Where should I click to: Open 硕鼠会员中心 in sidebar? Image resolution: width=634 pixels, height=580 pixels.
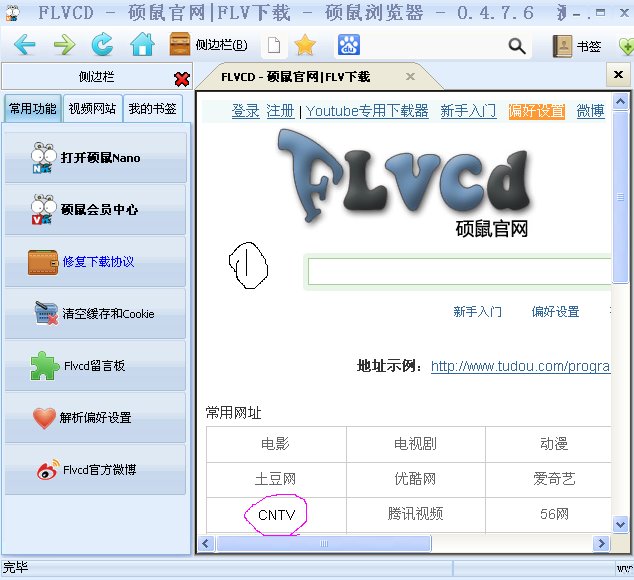(95, 209)
